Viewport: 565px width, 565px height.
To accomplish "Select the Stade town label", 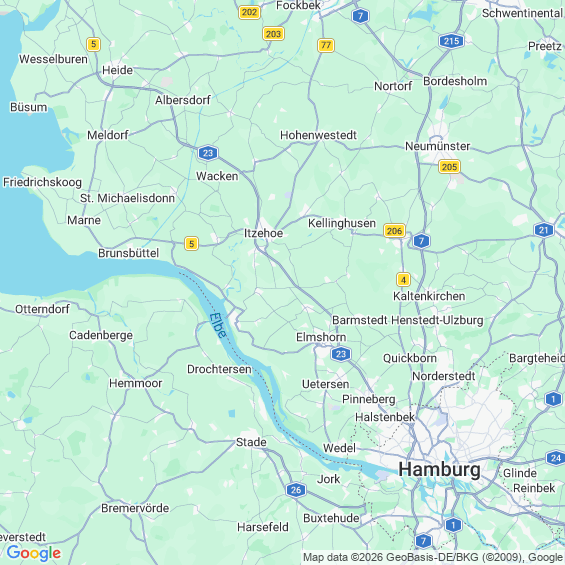I will (x=251, y=442).
